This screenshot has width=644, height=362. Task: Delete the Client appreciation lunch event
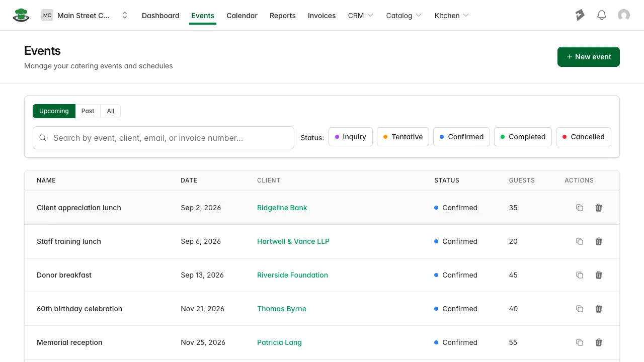pos(599,208)
